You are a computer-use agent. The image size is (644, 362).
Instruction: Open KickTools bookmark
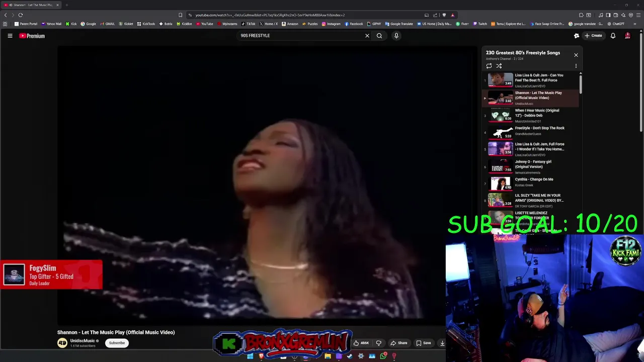[x=146, y=24]
